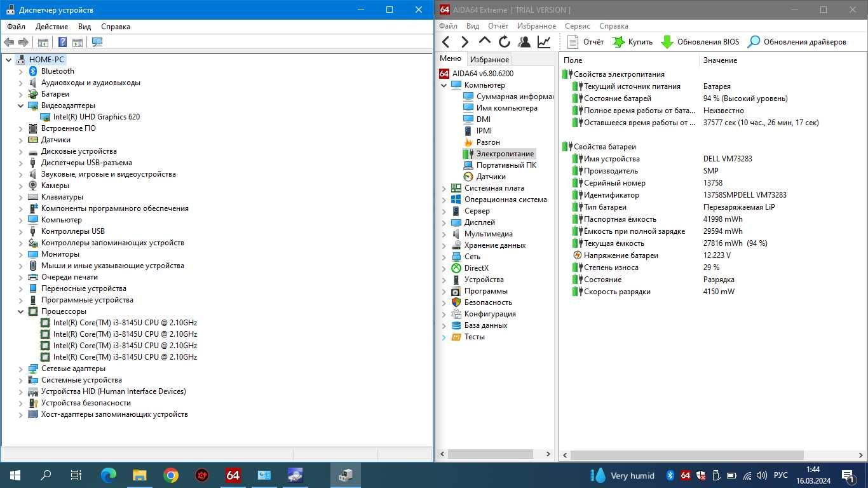Open Действие menu in Device Manager
Screen dimensions: 868x488
51,27
